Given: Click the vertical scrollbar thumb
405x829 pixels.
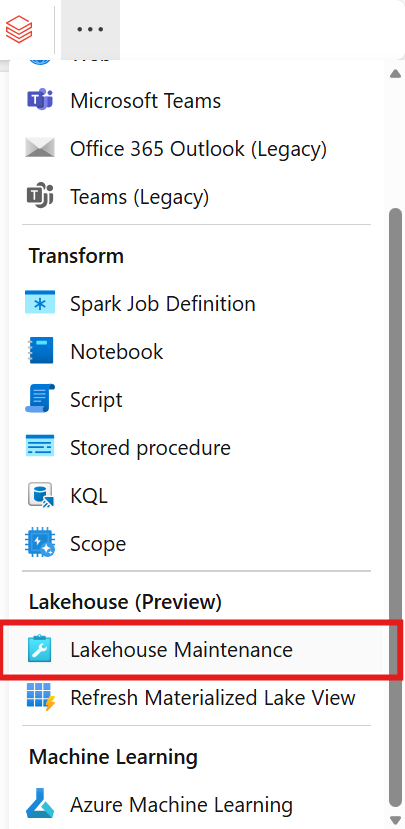Looking at the screenshot, I should click(395, 506).
